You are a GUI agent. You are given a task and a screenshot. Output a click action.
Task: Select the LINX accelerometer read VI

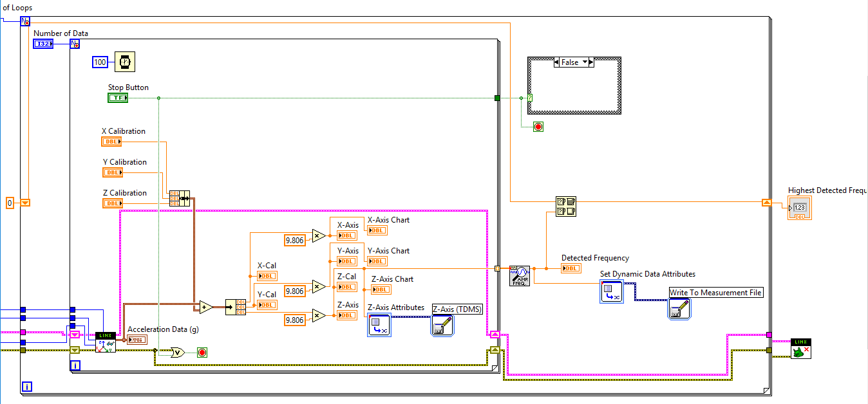pos(106,342)
